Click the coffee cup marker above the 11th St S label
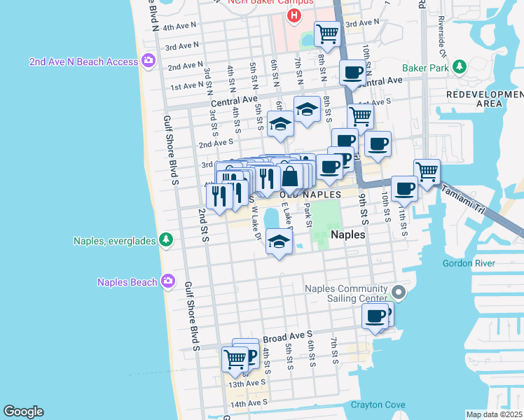This screenshot has width=524, height=420. pyautogui.click(x=404, y=189)
